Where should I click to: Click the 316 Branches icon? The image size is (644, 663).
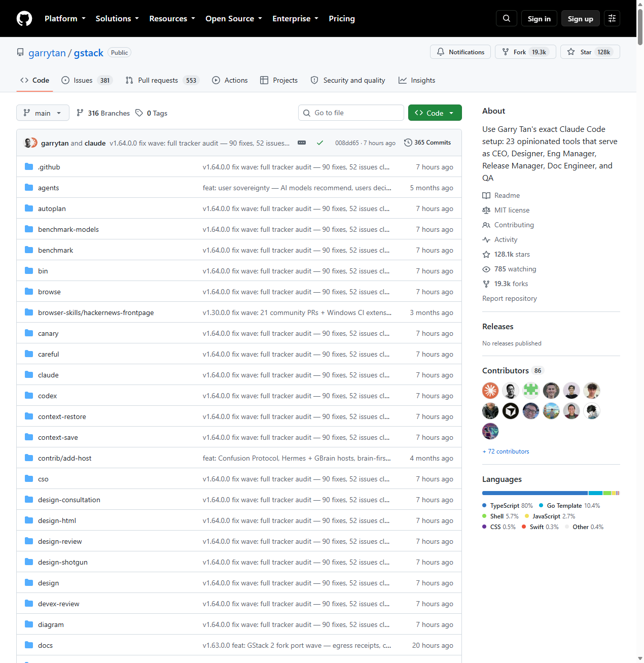(80, 113)
